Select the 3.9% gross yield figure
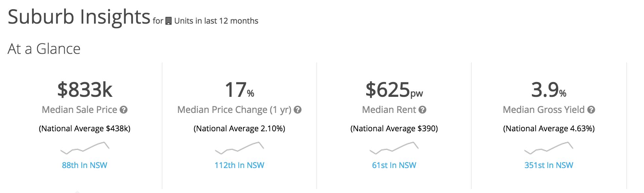This screenshot has width=644, height=193. pyautogui.click(x=549, y=90)
